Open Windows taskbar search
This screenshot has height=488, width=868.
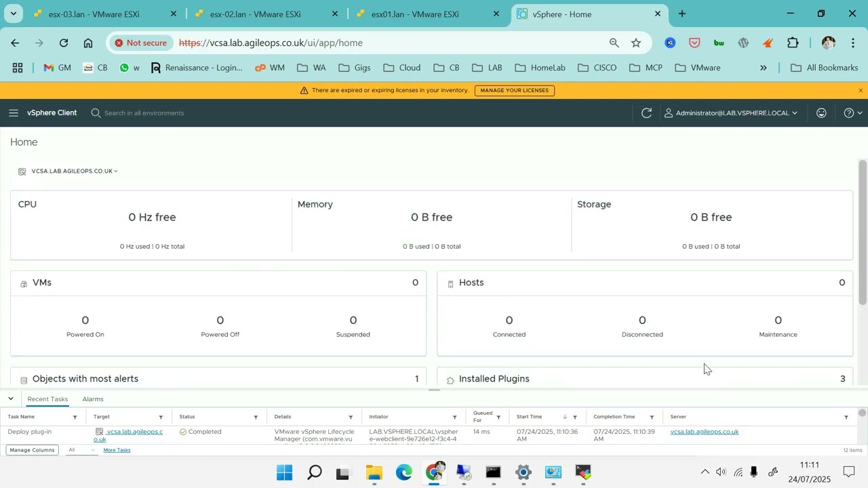[x=315, y=472]
